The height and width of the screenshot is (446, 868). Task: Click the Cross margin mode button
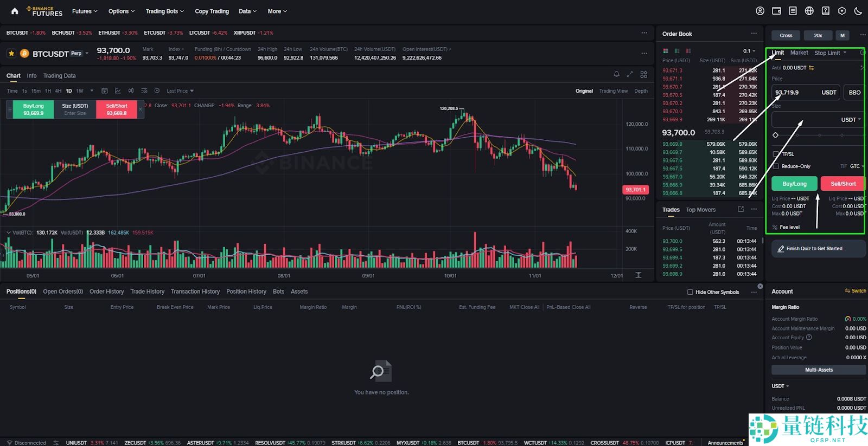[x=786, y=35]
